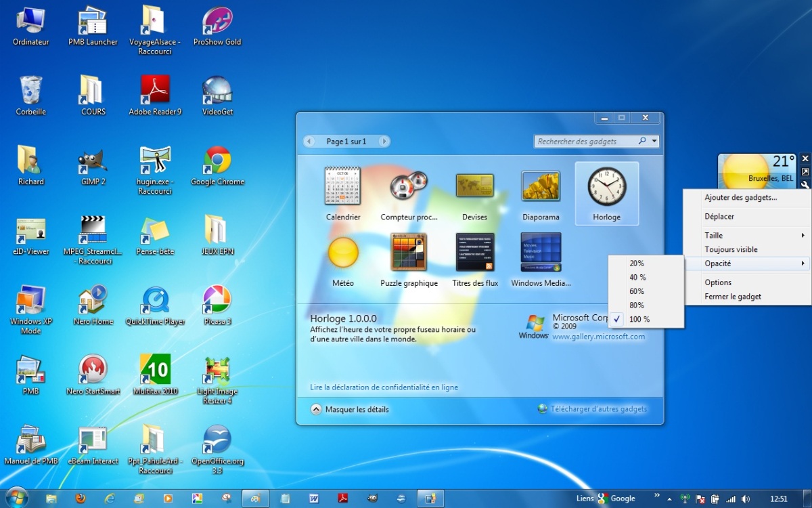Toggle Toujours visible in gadget menu
The image size is (812, 508).
(x=747, y=249)
